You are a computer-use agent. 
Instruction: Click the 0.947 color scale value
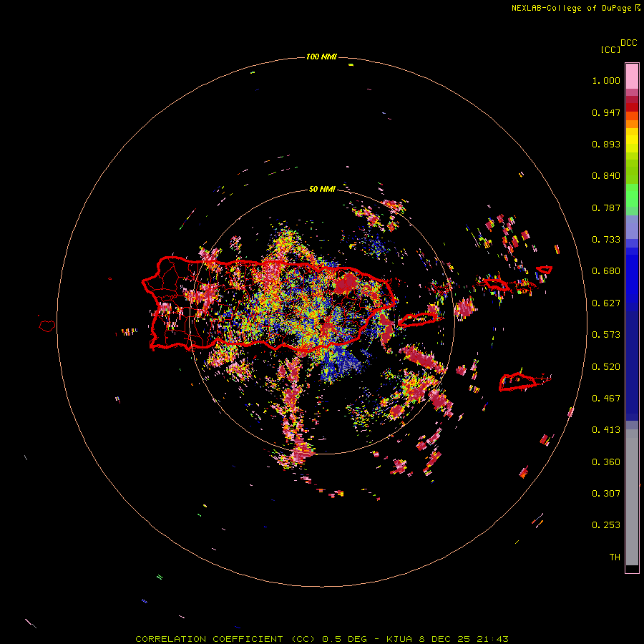606,112
